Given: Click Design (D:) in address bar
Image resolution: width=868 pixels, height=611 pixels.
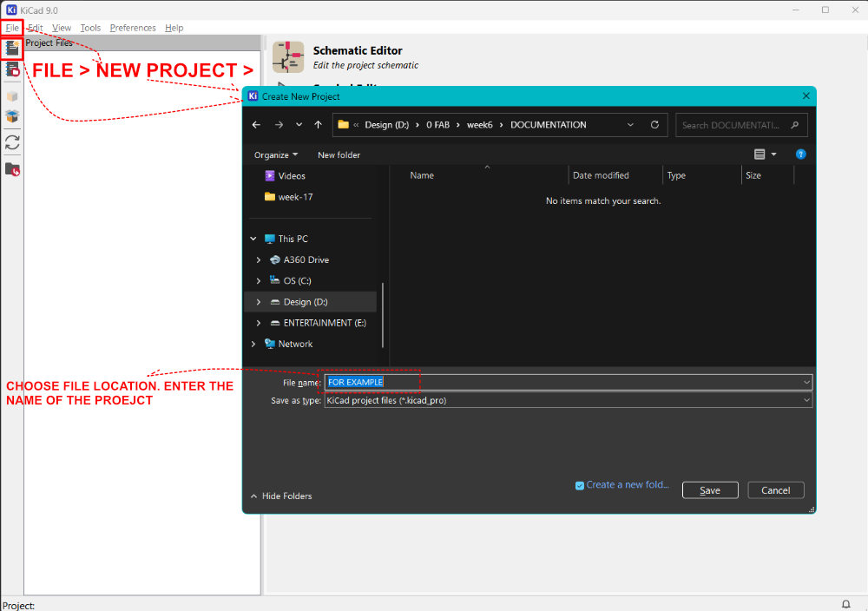Looking at the screenshot, I should tap(387, 125).
